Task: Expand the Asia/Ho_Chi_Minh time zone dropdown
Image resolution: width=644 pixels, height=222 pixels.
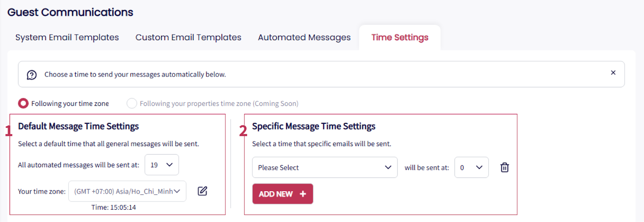Action: coord(127,191)
